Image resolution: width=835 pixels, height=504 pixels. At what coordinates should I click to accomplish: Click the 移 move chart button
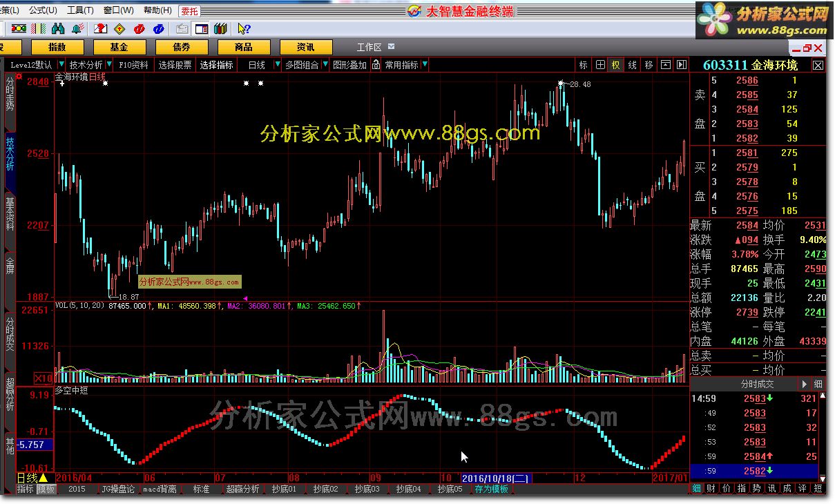pyautogui.click(x=649, y=65)
